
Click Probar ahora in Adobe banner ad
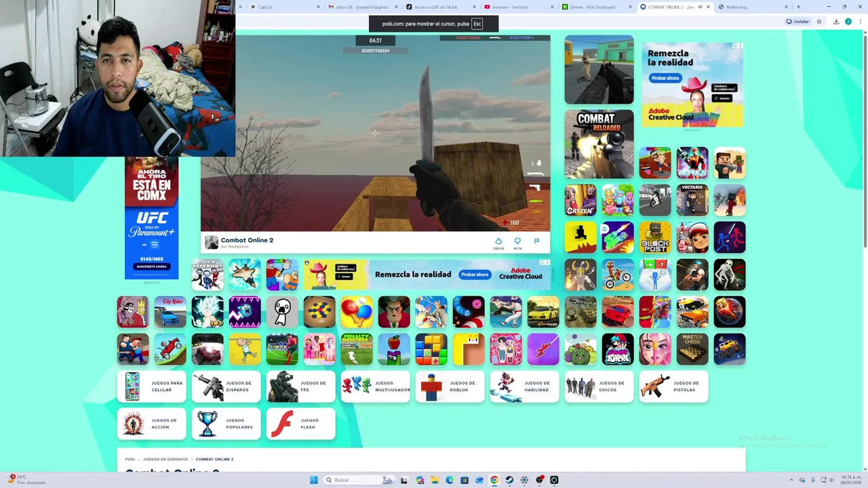click(475, 274)
